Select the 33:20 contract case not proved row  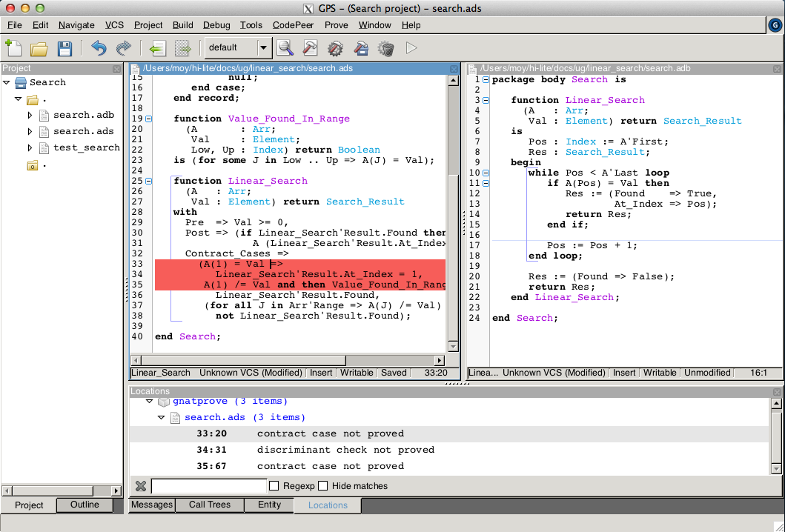point(449,434)
